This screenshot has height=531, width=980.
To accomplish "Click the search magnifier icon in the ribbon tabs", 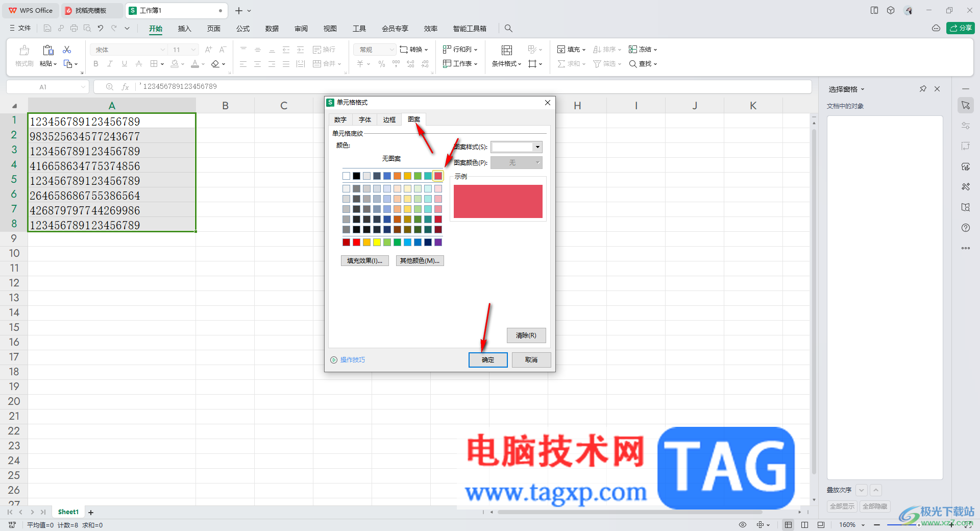I will (508, 28).
